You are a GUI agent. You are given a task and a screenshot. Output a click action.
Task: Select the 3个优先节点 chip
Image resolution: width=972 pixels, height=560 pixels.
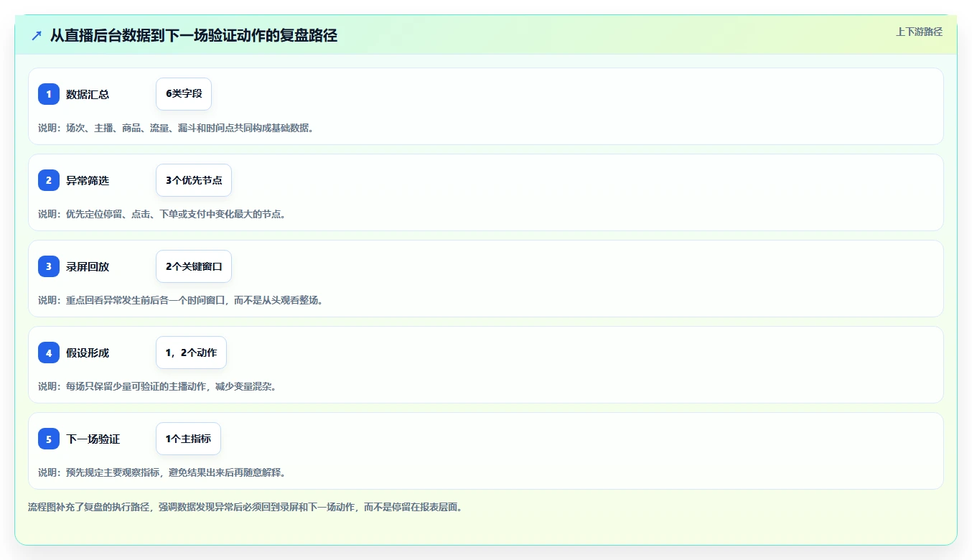point(194,180)
